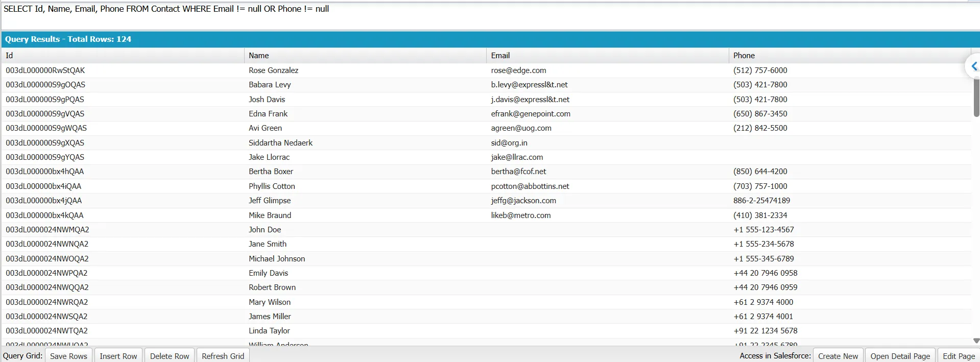The height and width of the screenshot is (362, 980).
Task: Sort by the Name column header
Action: 365,56
